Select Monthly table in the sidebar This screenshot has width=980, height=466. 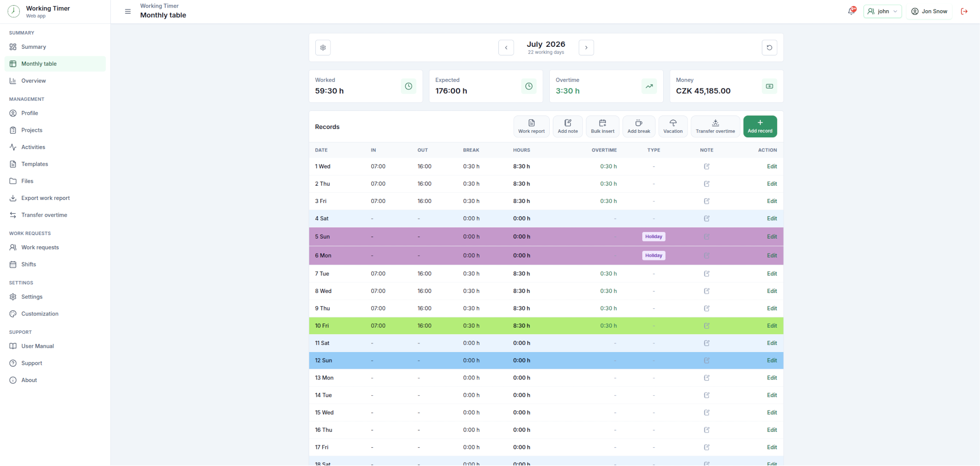(55, 64)
